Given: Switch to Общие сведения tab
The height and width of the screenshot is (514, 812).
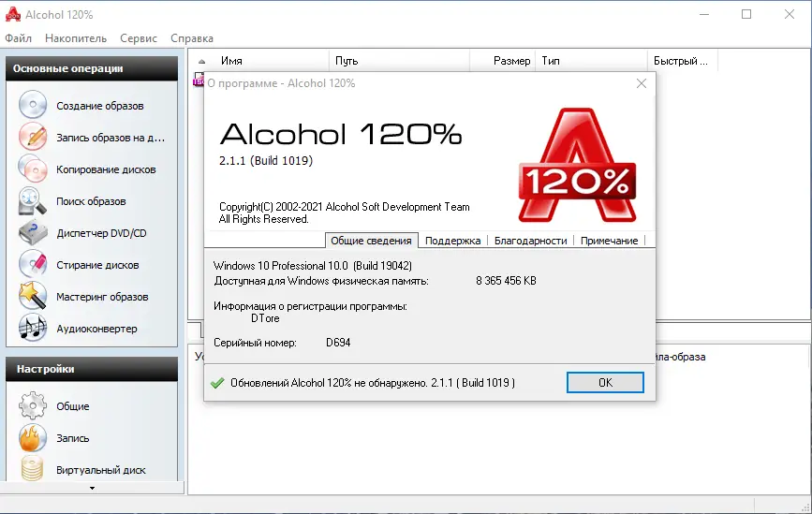Looking at the screenshot, I should (371, 241).
